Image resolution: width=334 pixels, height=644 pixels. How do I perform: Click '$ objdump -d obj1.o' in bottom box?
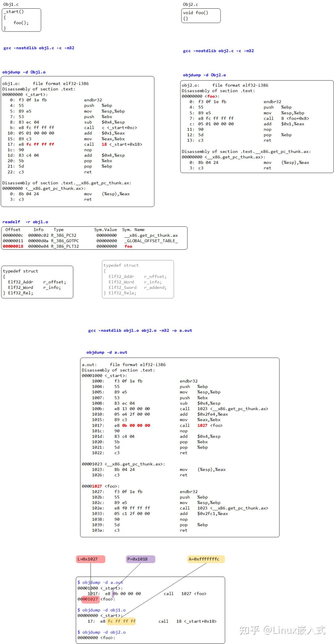[x=101, y=610]
